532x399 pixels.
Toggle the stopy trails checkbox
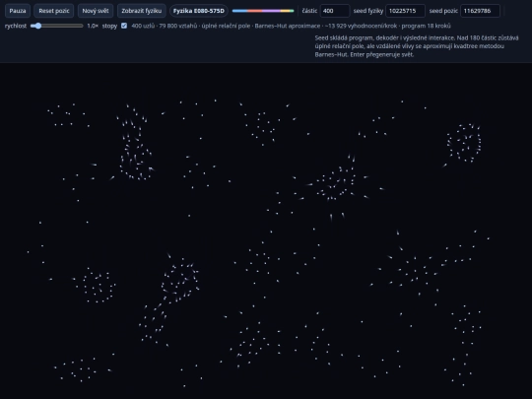124,26
